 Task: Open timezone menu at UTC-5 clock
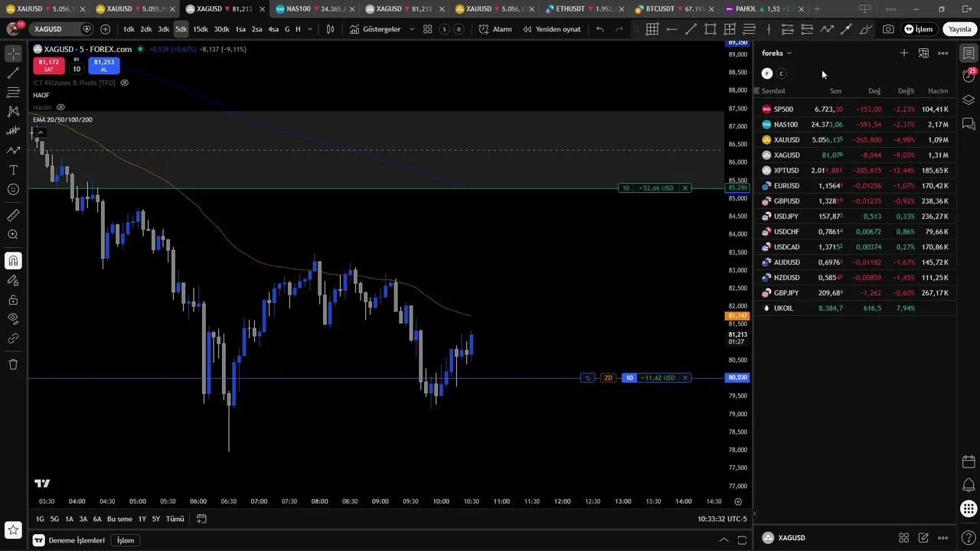pos(722,519)
